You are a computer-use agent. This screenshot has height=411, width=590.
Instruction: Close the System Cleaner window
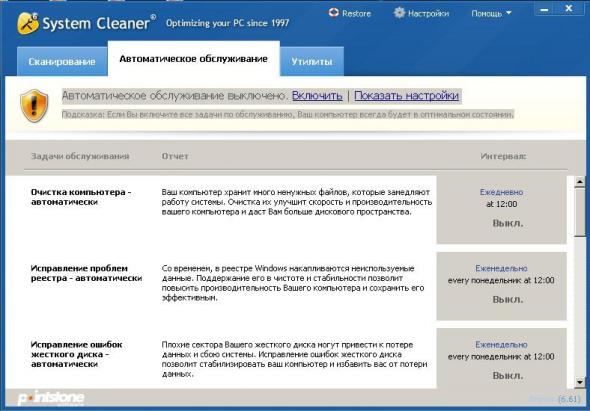(x=569, y=8)
